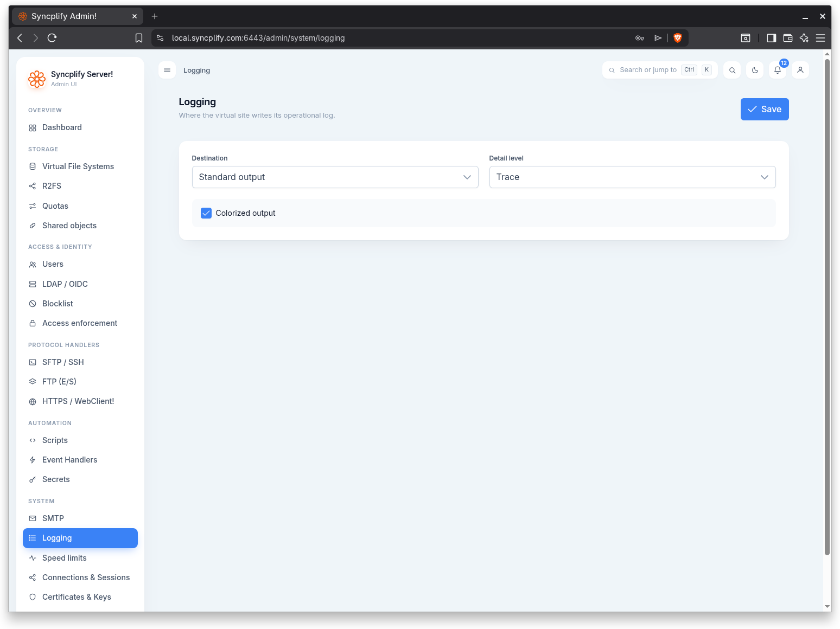
Task: Click the Quotas sliders icon
Action: (x=33, y=206)
